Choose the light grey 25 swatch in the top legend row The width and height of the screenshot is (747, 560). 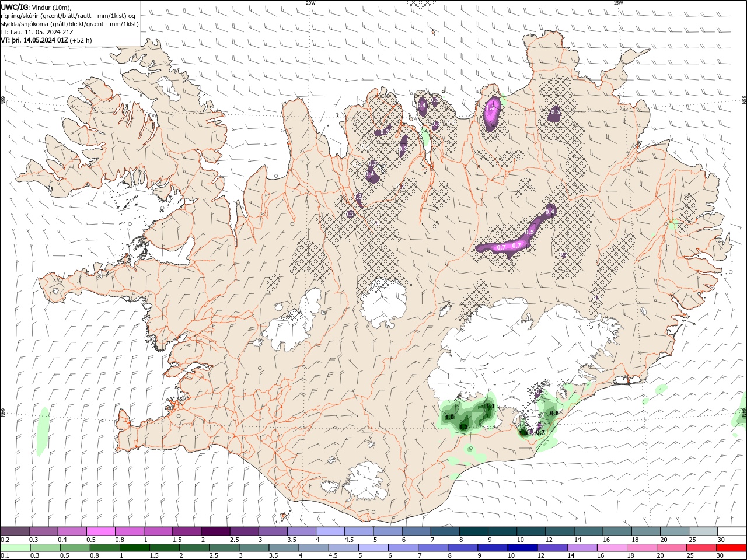coord(703,531)
